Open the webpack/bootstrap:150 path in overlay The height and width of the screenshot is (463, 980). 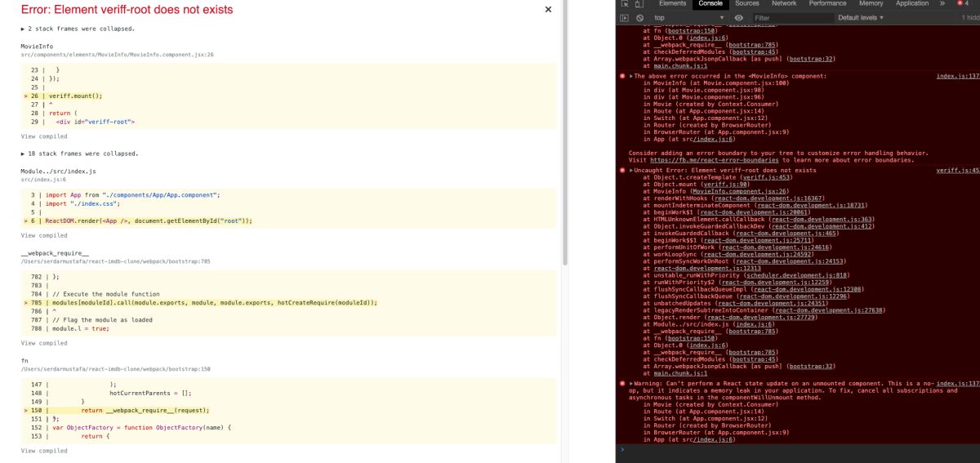pyautogui.click(x=116, y=368)
